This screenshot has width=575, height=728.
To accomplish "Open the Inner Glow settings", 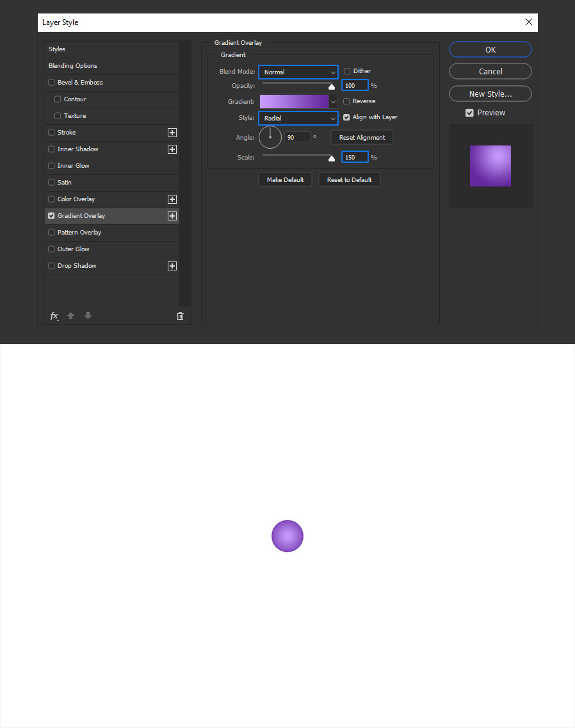I will 74,166.
